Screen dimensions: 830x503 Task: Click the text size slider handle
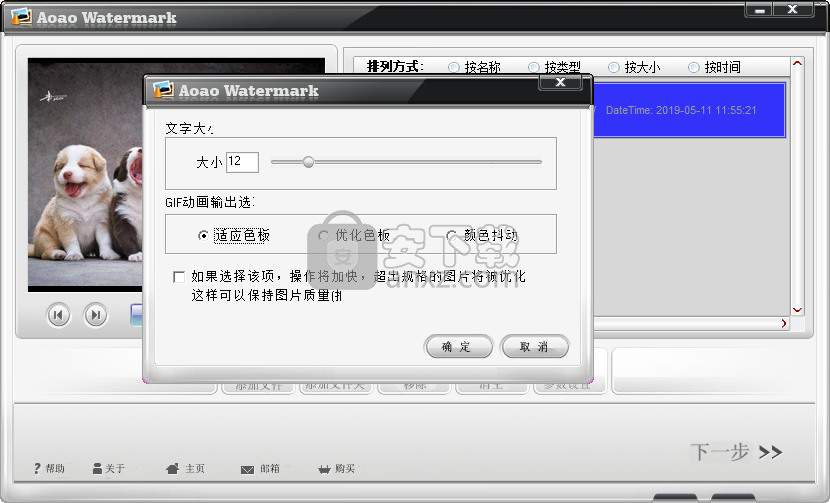point(309,162)
